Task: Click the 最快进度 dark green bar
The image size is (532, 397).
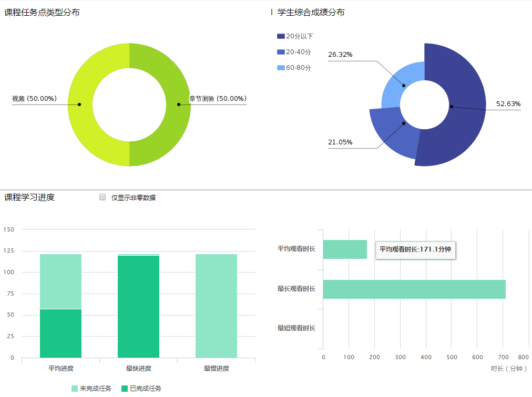Action: 138,307
